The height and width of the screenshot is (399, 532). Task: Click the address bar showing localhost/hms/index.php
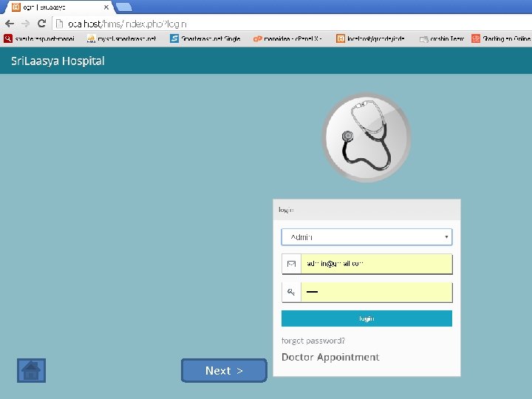pyautogui.click(x=292, y=24)
